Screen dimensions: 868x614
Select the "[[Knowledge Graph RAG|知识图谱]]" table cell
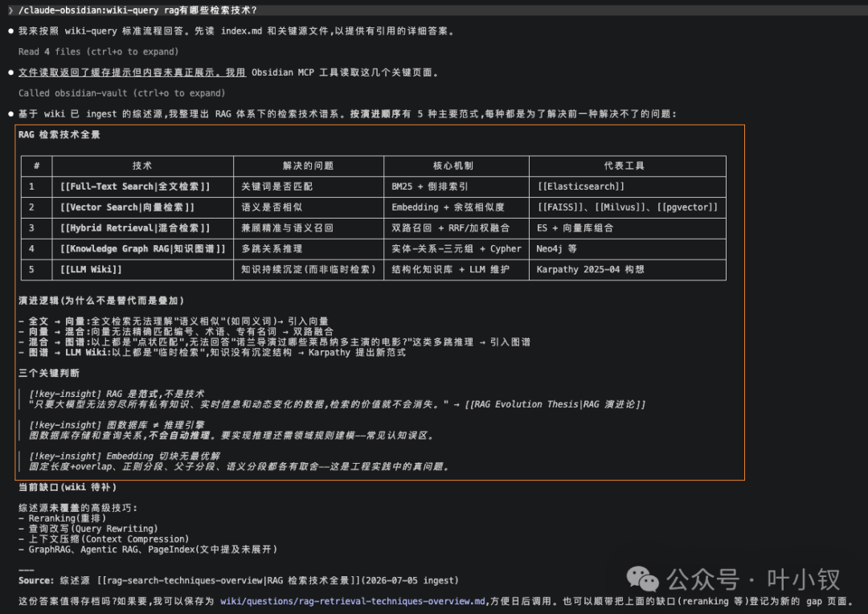click(x=143, y=248)
